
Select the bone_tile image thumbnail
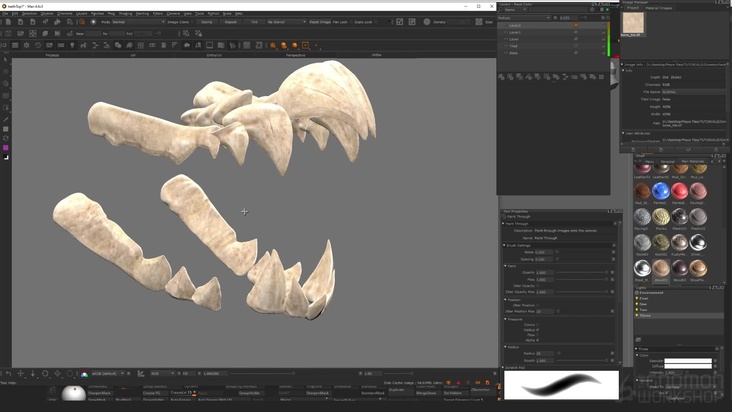(633, 22)
